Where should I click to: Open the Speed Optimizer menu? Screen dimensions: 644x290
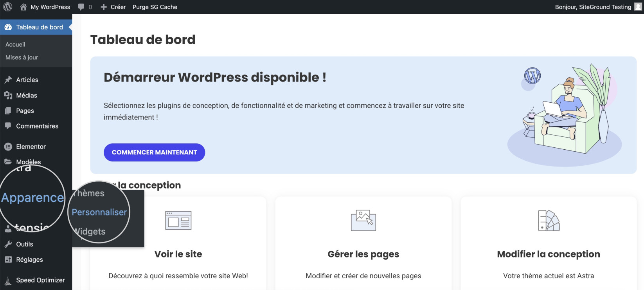[40, 280]
